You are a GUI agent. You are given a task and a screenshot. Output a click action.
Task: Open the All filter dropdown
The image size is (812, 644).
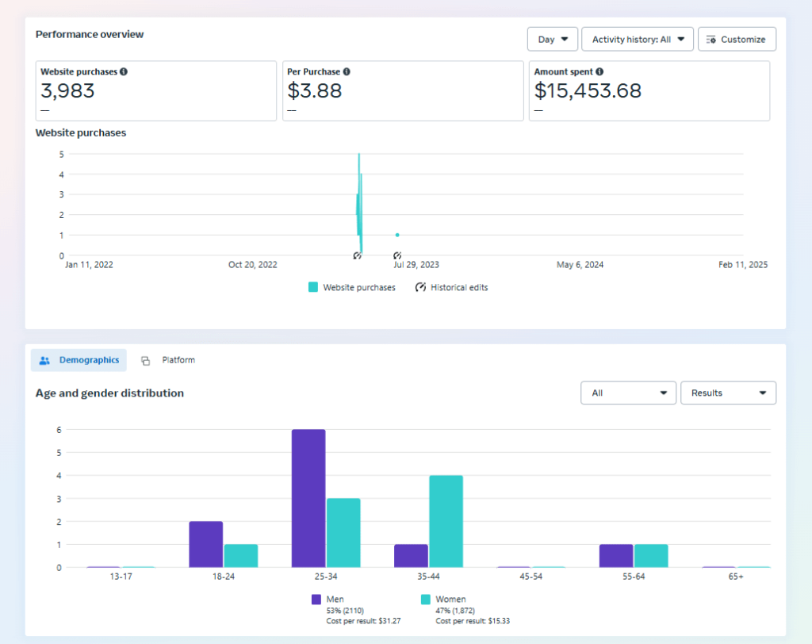click(628, 393)
